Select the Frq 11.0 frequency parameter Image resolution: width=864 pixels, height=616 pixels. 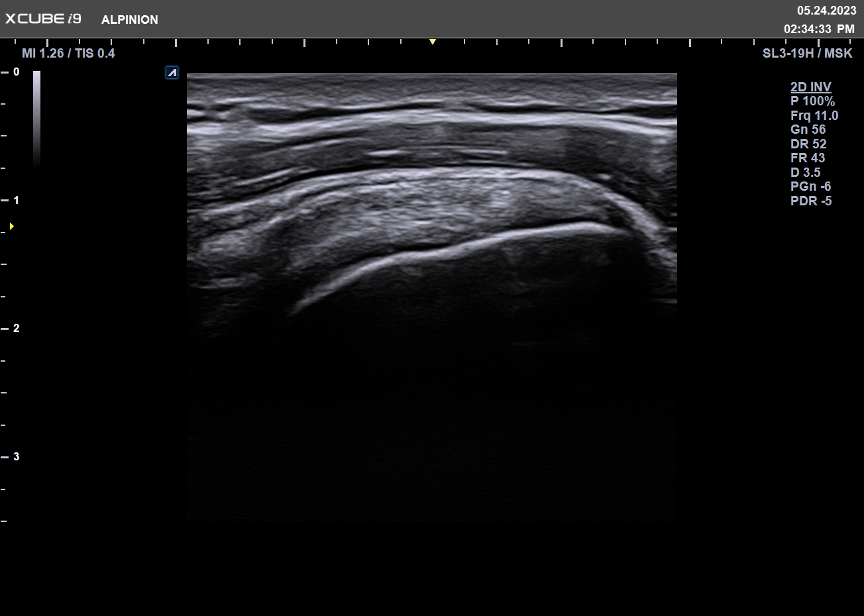point(814,115)
